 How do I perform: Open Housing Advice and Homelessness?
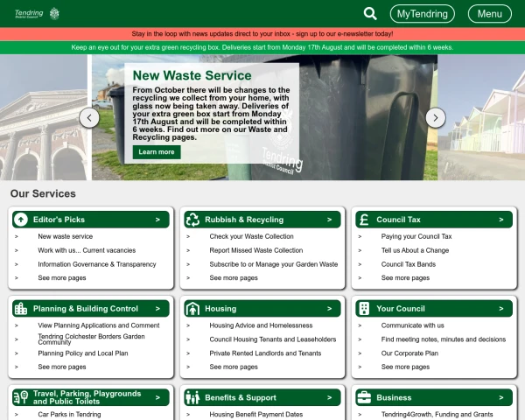[x=261, y=325]
